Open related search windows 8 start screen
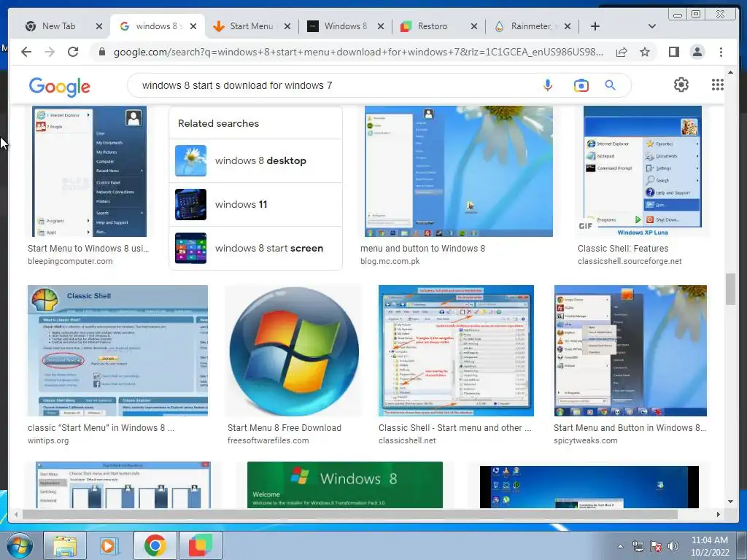Image resolution: width=747 pixels, height=560 pixels. pyautogui.click(x=256, y=248)
